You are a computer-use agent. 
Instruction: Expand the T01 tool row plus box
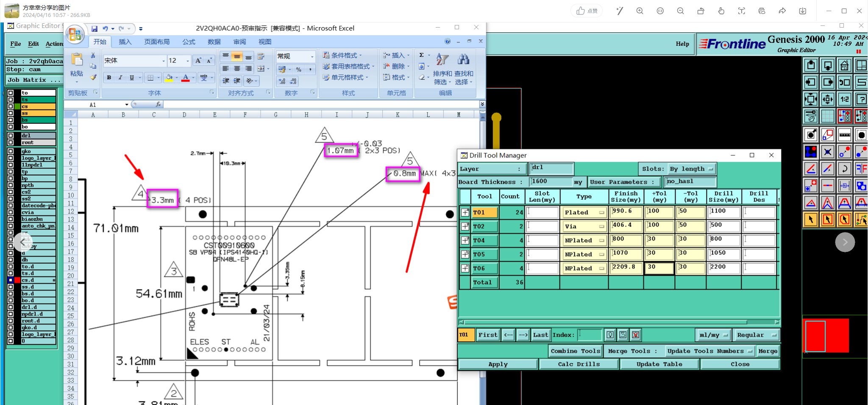coord(465,212)
